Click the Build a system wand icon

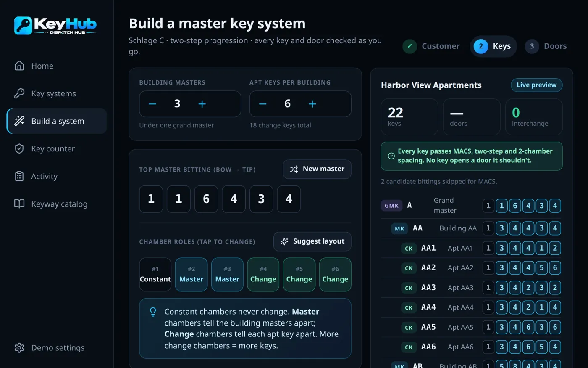click(x=19, y=121)
